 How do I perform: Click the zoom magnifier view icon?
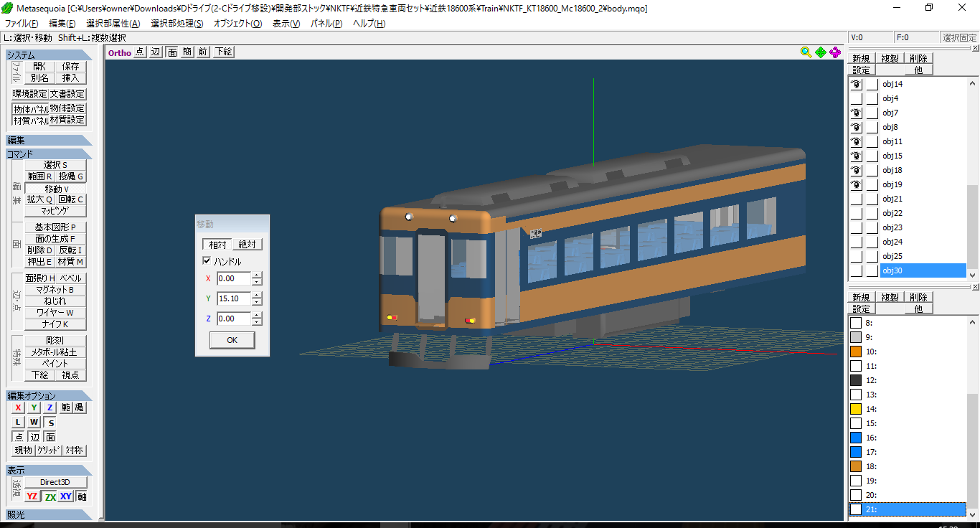tap(806, 52)
